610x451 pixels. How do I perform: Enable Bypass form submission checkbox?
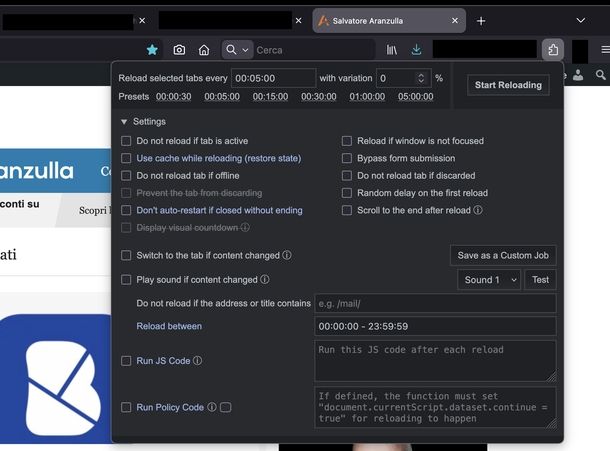[x=347, y=158]
